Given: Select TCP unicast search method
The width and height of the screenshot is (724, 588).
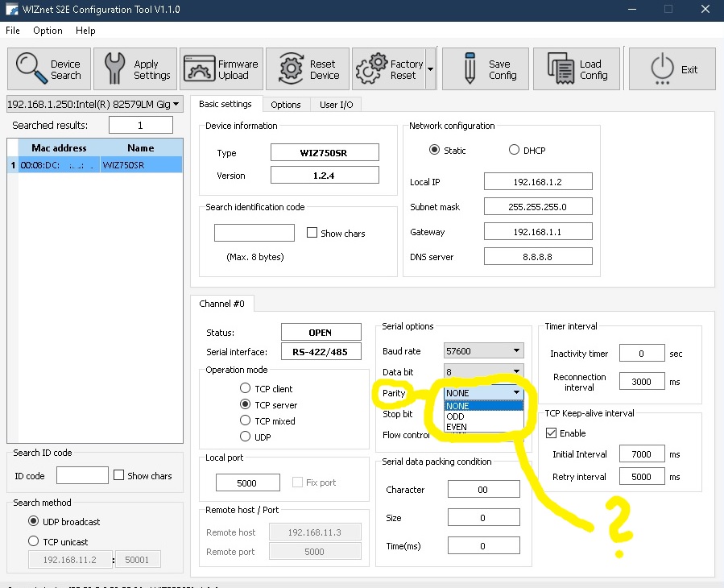Looking at the screenshot, I should 33,541.
